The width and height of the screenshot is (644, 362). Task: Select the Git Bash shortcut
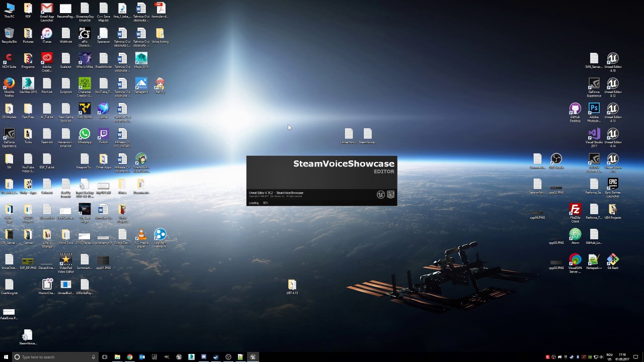click(613, 262)
